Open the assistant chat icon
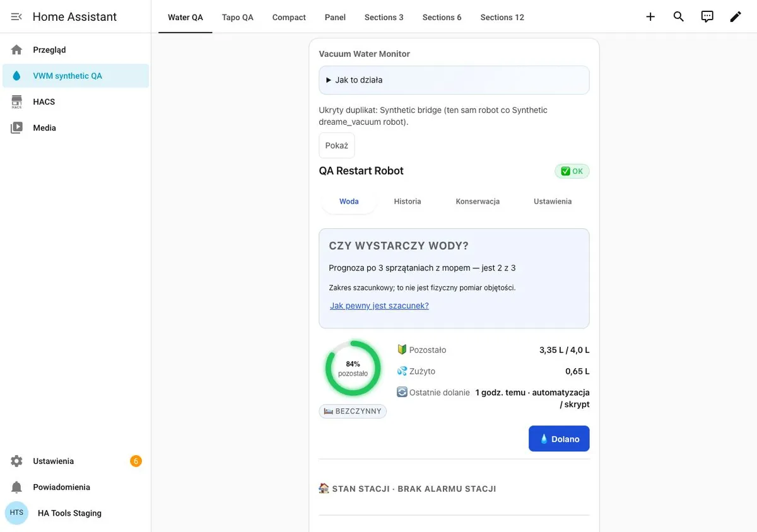The image size is (757, 532). 707,17
